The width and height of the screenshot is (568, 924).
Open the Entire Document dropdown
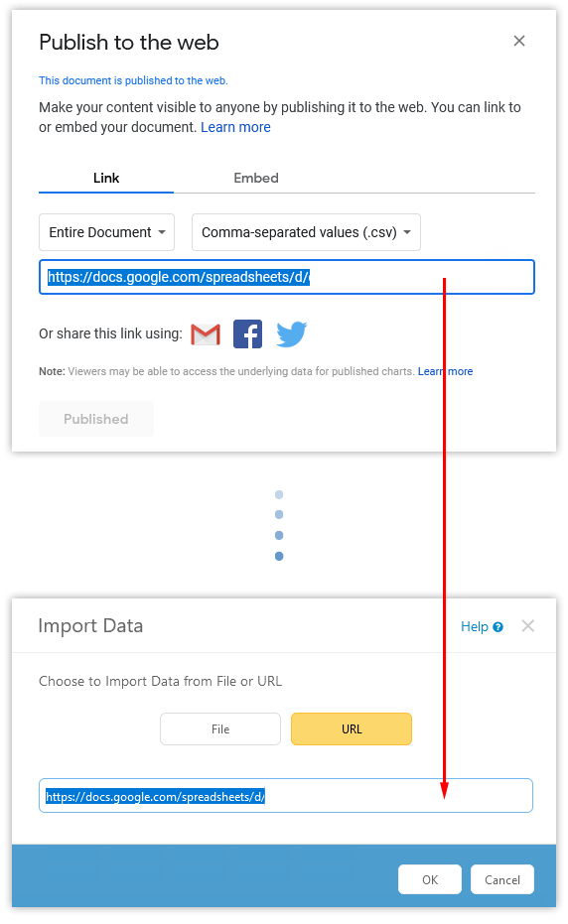[x=107, y=232]
